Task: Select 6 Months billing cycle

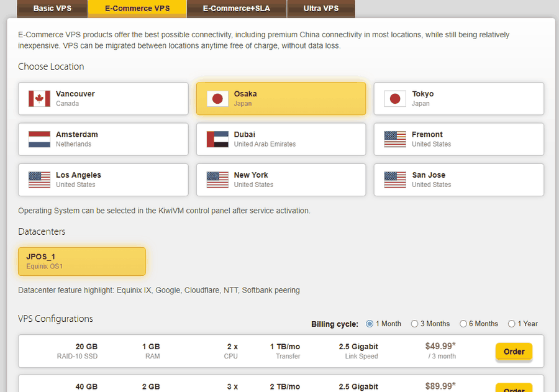Action: 463,324
